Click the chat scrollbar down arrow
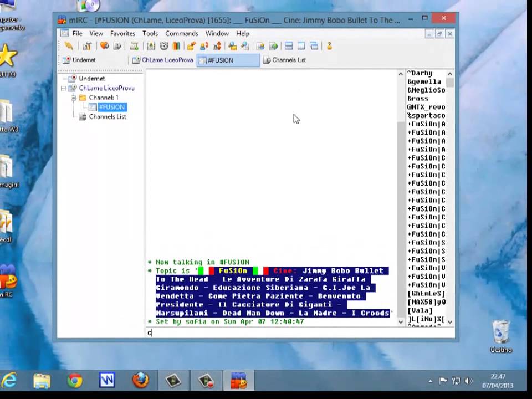Viewport: 532px width, 399px height. (x=400, y=321)
